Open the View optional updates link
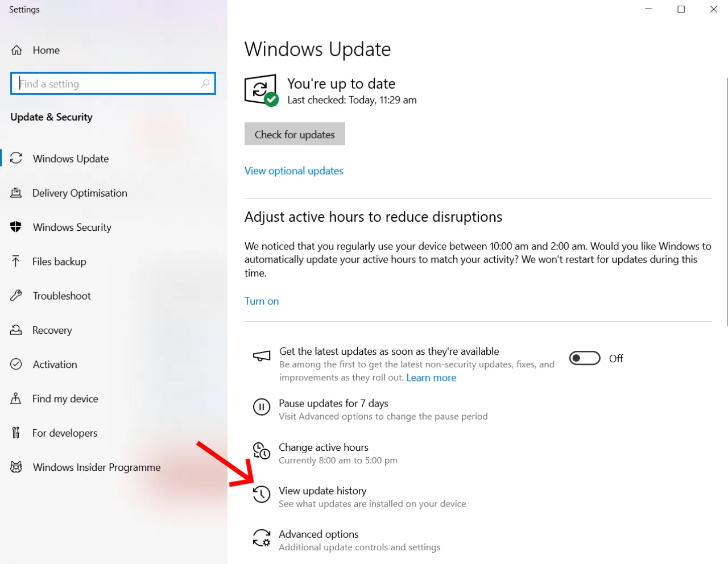Screen dimensions: 728x564 coord(293,171)
